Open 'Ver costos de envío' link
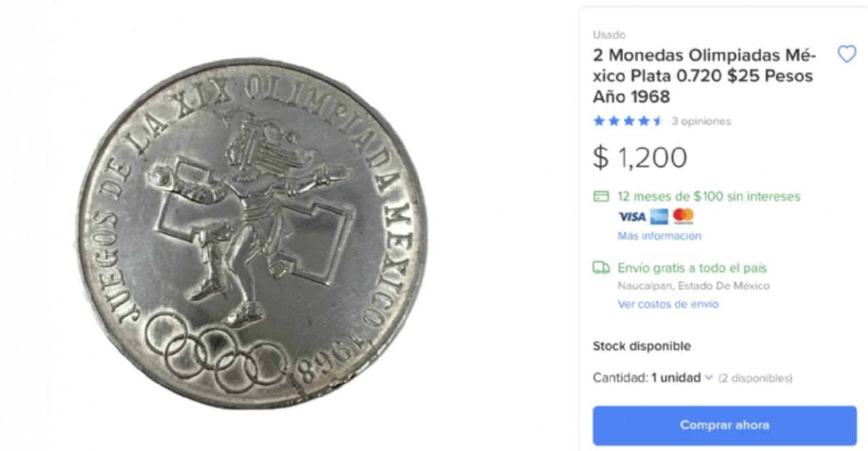The width and height of the screenshot is (868, 451). pos(667,305)
